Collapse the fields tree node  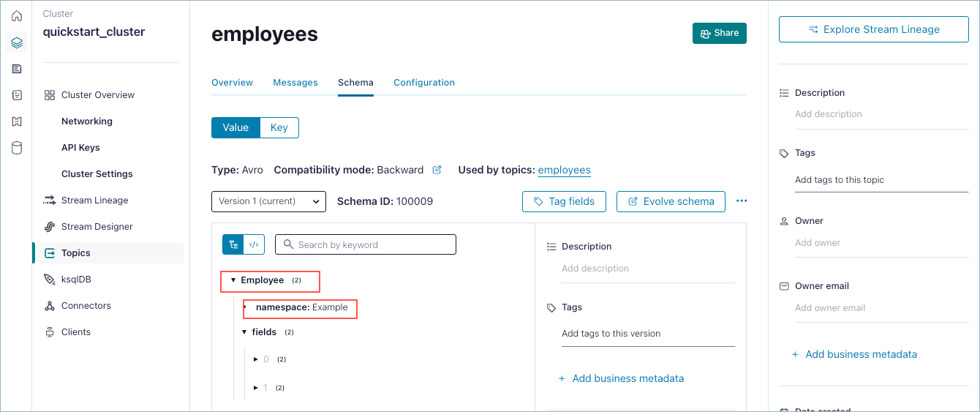point(245,332)
